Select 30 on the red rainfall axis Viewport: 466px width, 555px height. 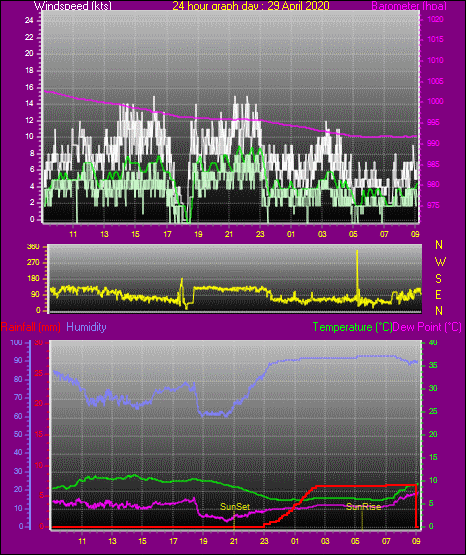click(x=39, y=343)
